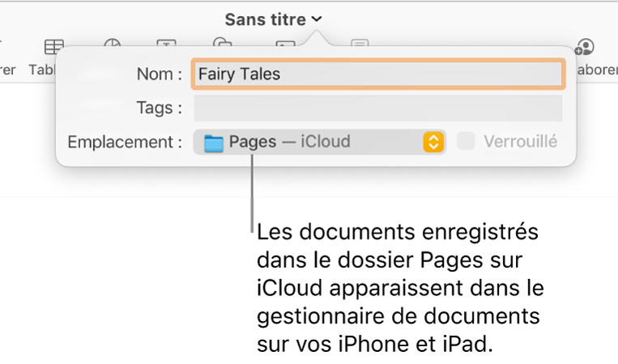Click into the empty Tags field
Viewport: 618px width, 364px height.
click(x=377, y=108)
